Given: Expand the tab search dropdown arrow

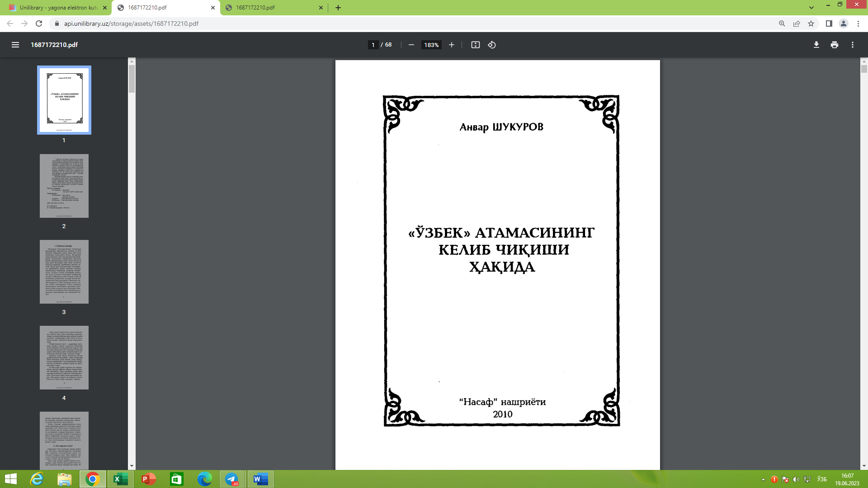Looking at the screenshot, I should (x=811, y=8).
